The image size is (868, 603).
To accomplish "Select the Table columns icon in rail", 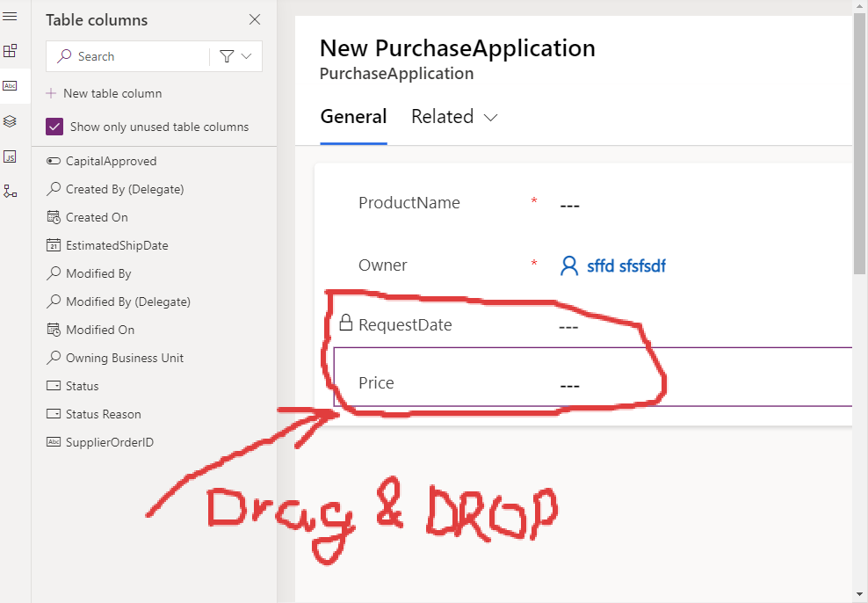I will coord(11,86).
